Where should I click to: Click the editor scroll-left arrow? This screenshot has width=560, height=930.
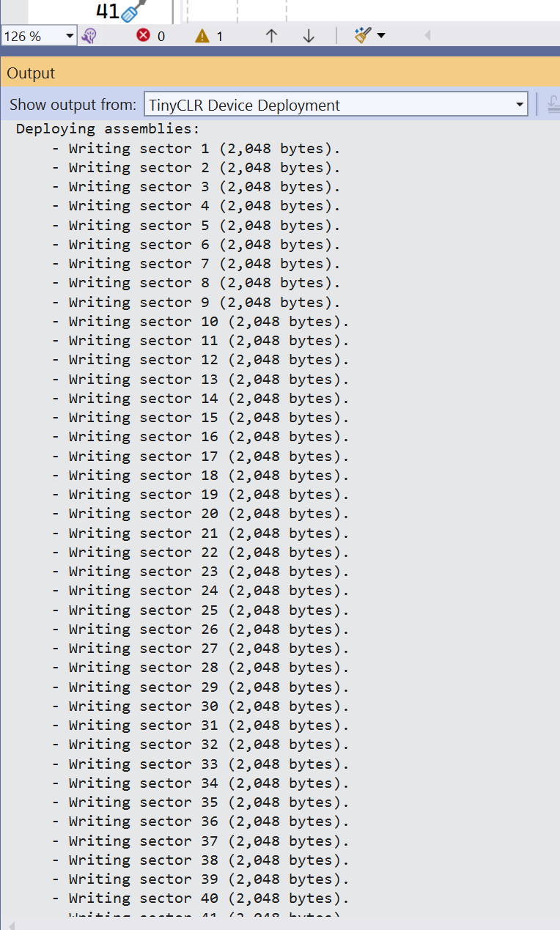[x=427, y=35]
